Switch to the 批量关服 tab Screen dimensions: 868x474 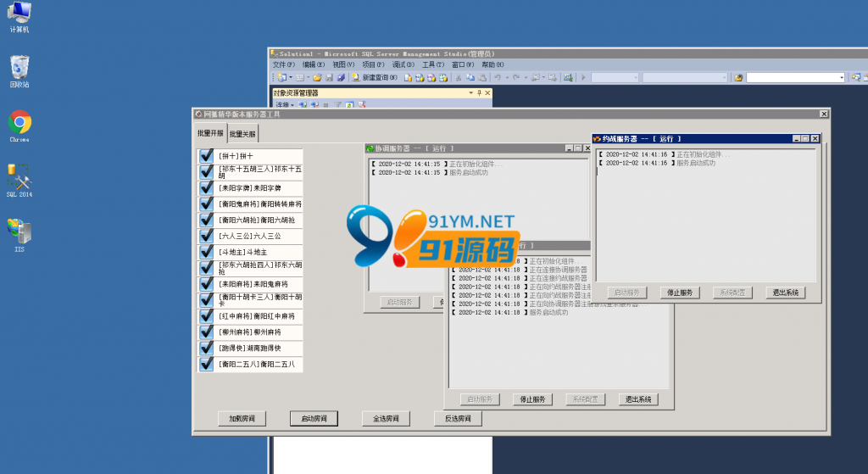(242, 134)
